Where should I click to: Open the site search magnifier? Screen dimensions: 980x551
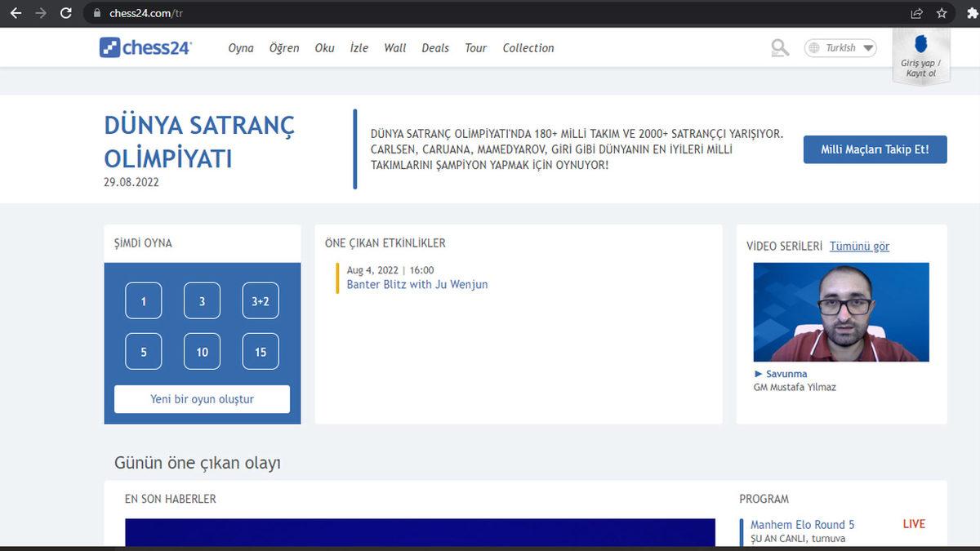(x=779, y=47)
